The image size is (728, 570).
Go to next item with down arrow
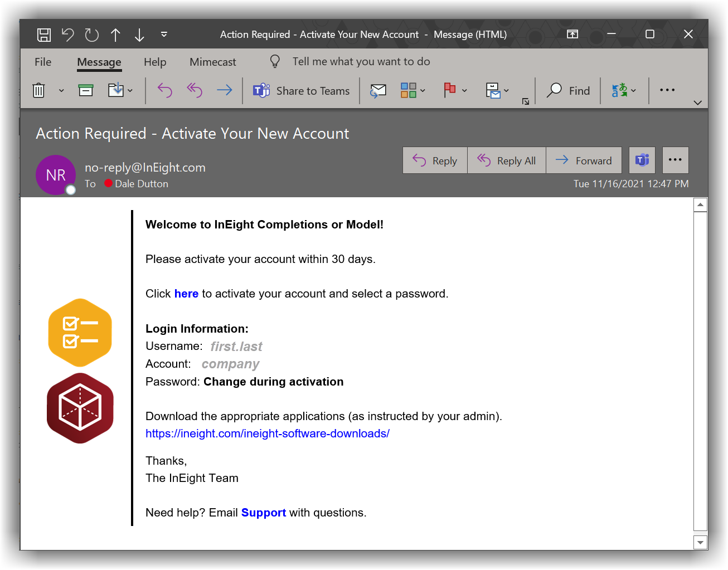[139, 35]
